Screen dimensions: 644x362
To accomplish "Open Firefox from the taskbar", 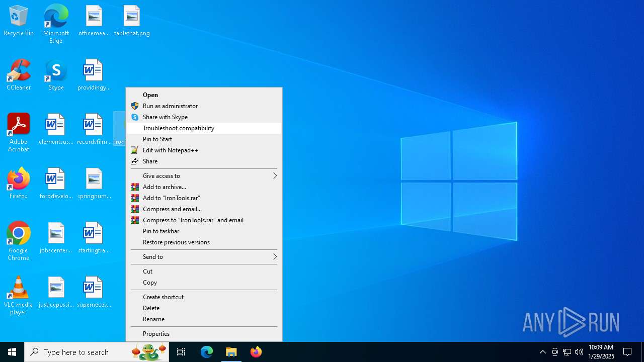I will click(x=256, y=352).
